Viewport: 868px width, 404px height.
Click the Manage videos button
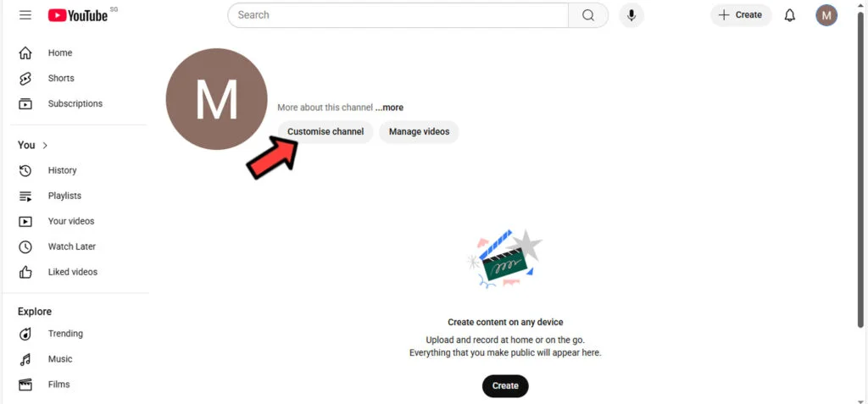[419, 132]
